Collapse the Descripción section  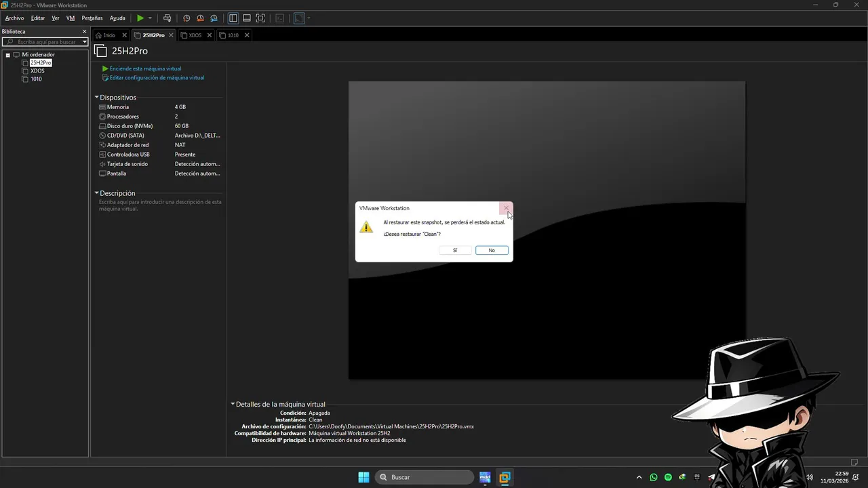click(97, 193)
